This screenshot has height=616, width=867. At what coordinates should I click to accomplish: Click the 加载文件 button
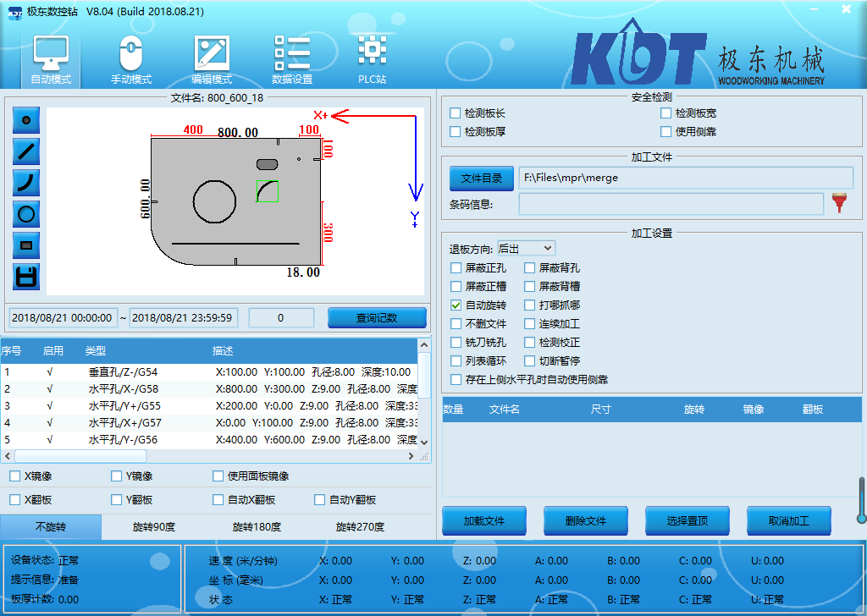(x=484, y=521)
